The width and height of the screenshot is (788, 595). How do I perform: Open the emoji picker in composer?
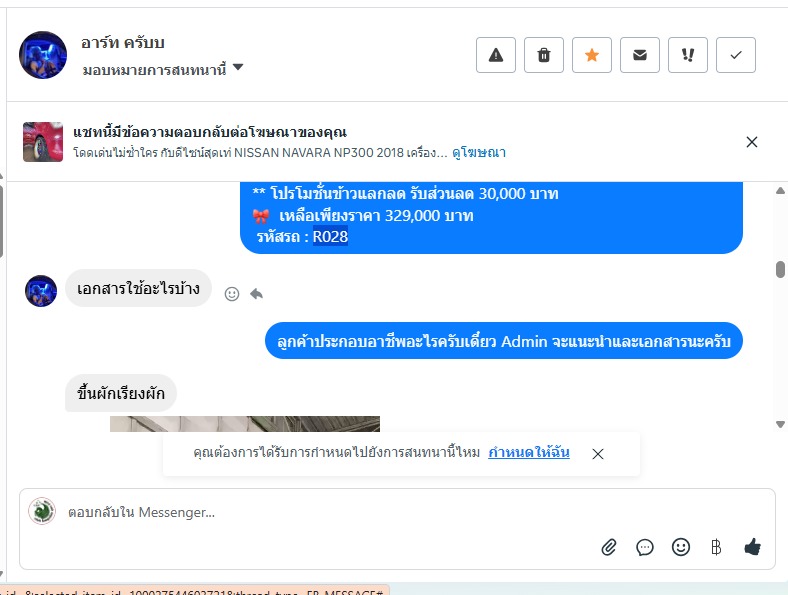coord(680,547)
